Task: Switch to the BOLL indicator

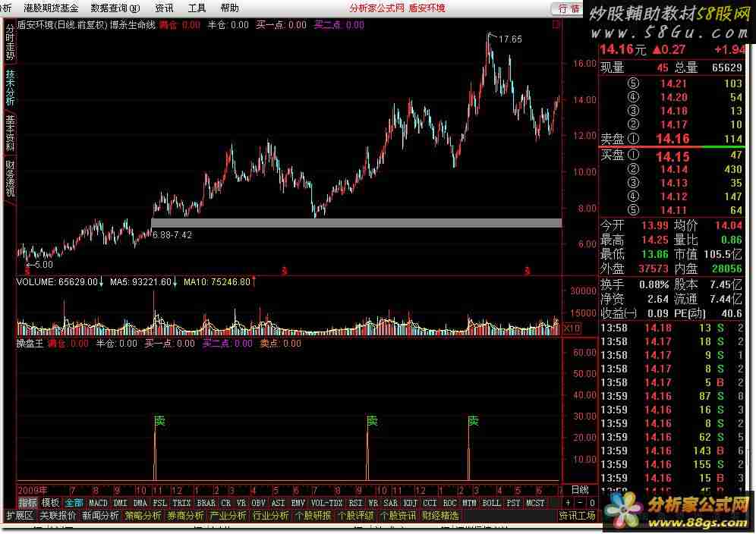Action: [x=491, y=502]
